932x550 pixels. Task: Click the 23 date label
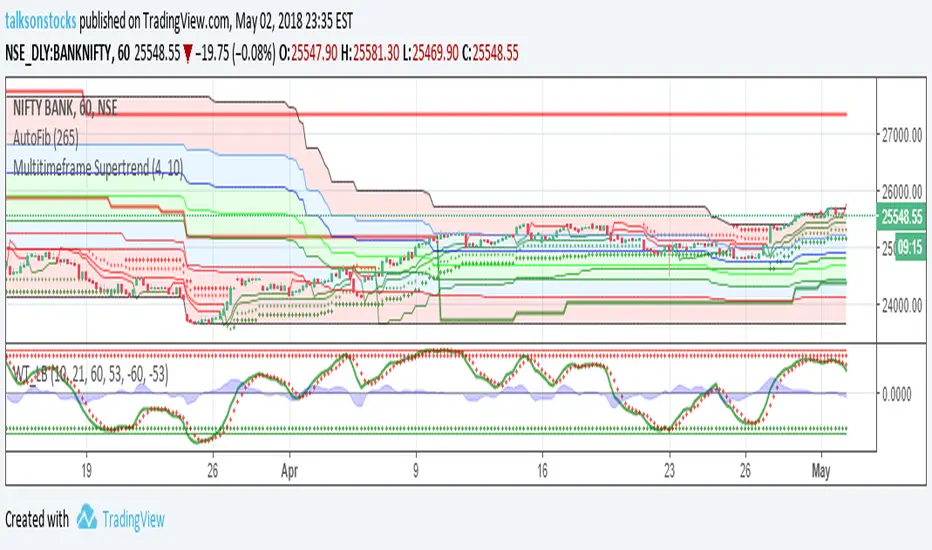pos(669,471)
